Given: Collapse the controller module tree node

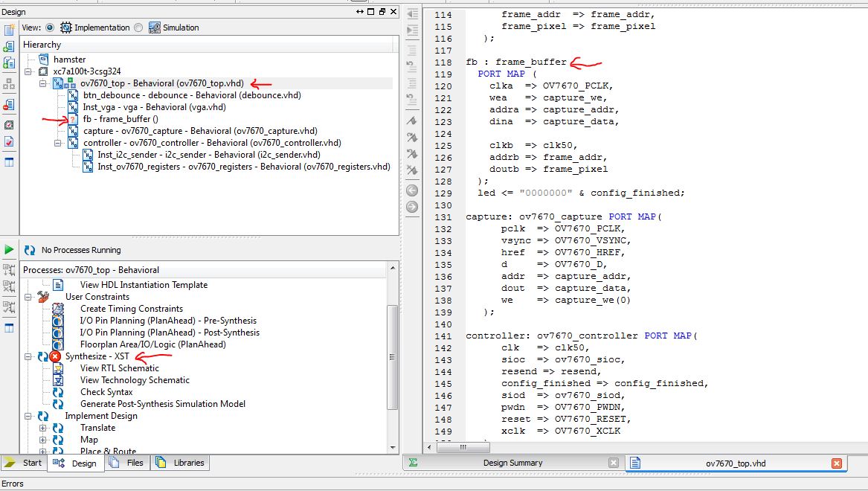Looking at the screenshot, I should (x=57, y=143).
